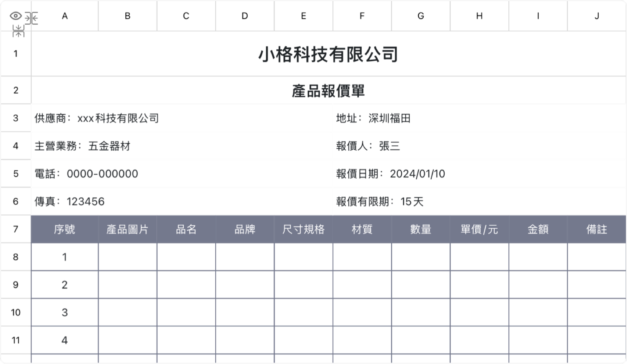Select row 6 header
The height and width of the screenshot is (364, 627).
click(x=16, y=201)
